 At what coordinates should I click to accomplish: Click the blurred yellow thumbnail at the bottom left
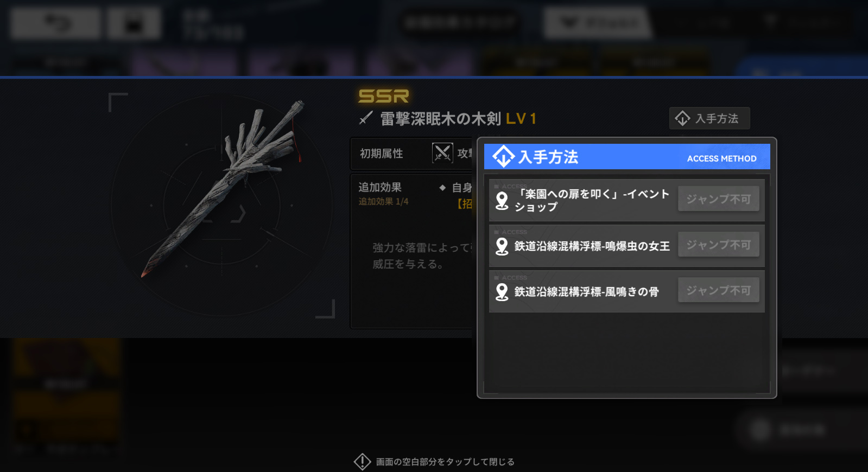[66, 395]
